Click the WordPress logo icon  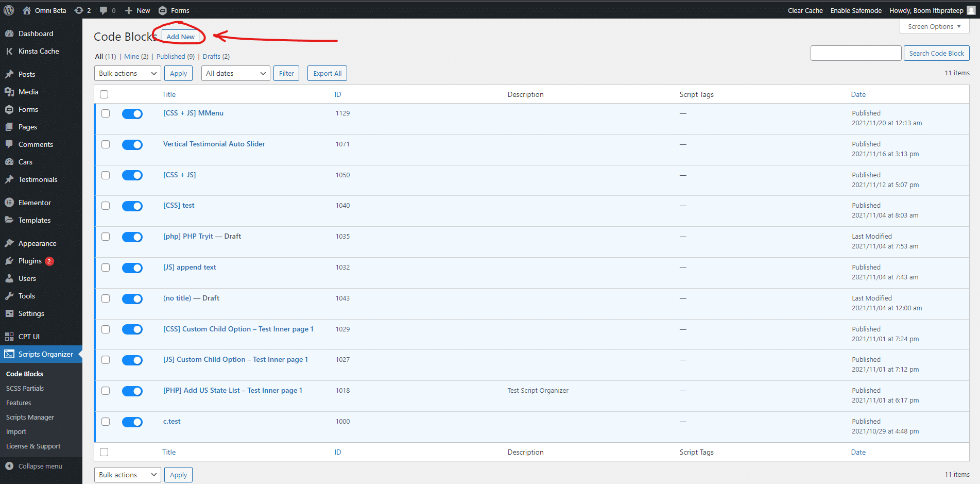9,10
